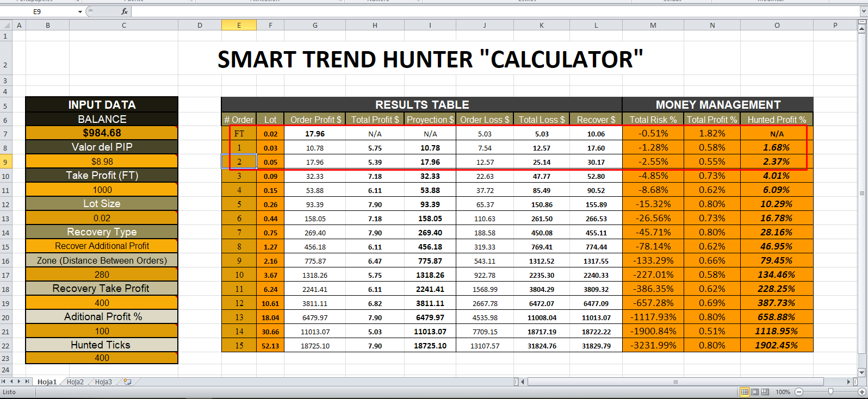Click the Select All corner triangle
Image resolution: width=868 pixels, height=399 pixels.
6,25
